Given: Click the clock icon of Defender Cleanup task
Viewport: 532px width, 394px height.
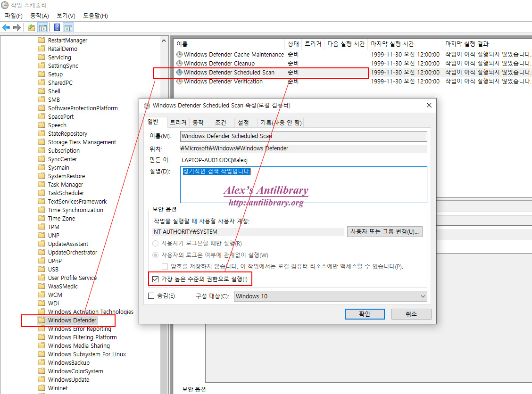Looking at the screenshot, I should (179, 64).
